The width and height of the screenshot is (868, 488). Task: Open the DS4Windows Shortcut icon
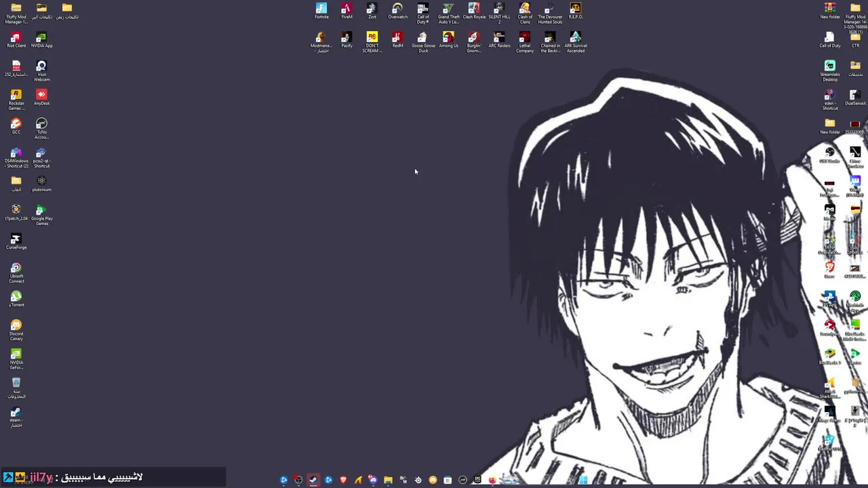pos(16,157)
